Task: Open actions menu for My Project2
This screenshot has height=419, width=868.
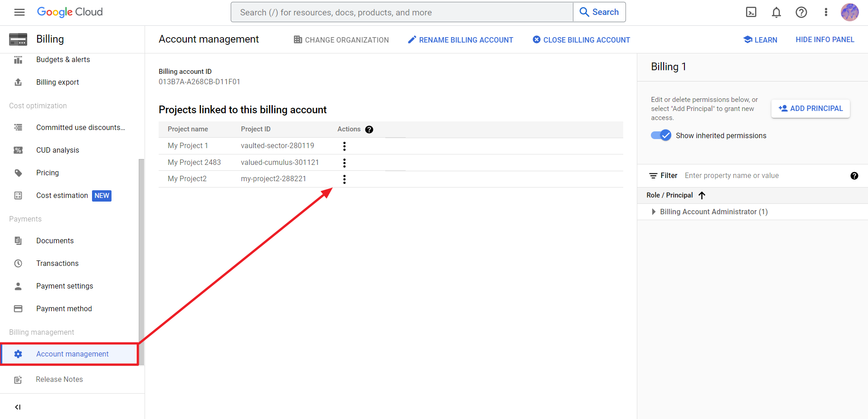Action: [344, 179]
